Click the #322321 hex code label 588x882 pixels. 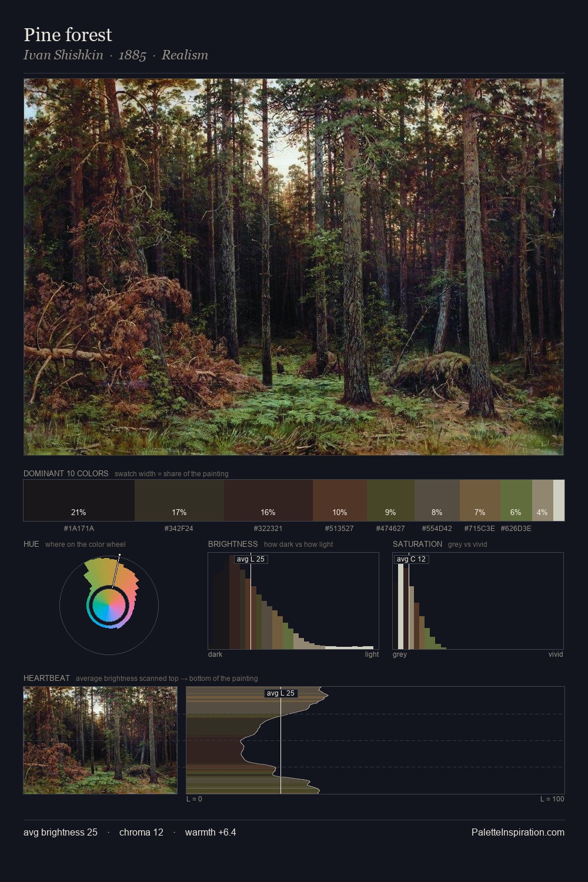tap(268, 529)
